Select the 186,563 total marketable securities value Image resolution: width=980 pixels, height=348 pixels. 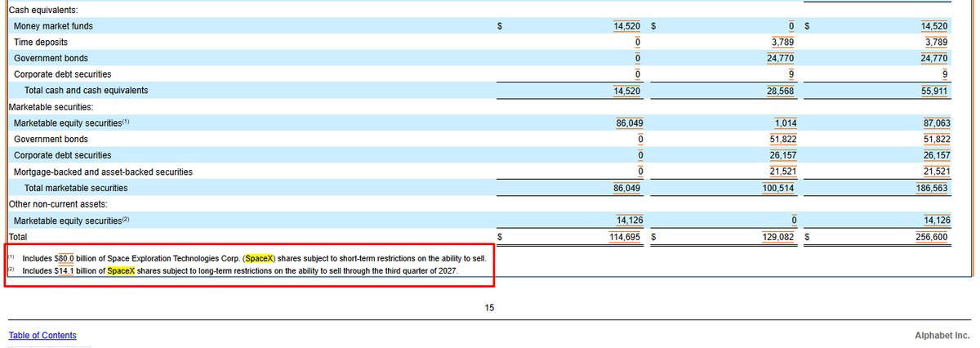(932, 188)
